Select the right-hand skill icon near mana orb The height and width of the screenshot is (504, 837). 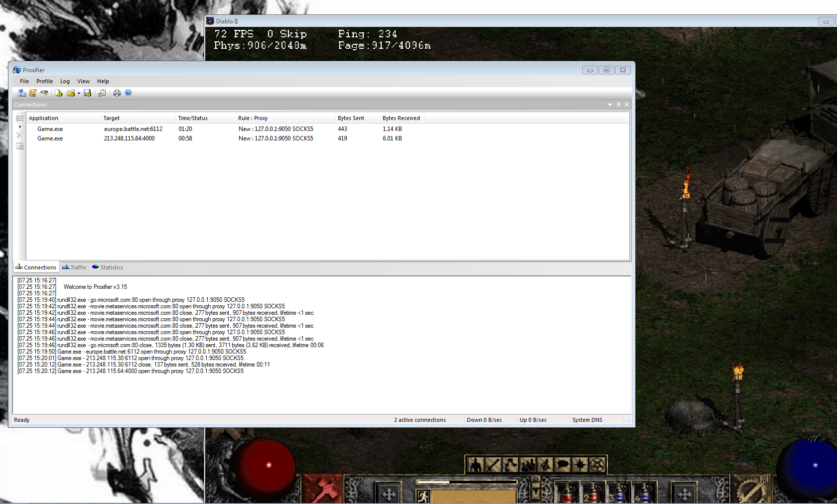pyautogui.click(x=751, y=489)
